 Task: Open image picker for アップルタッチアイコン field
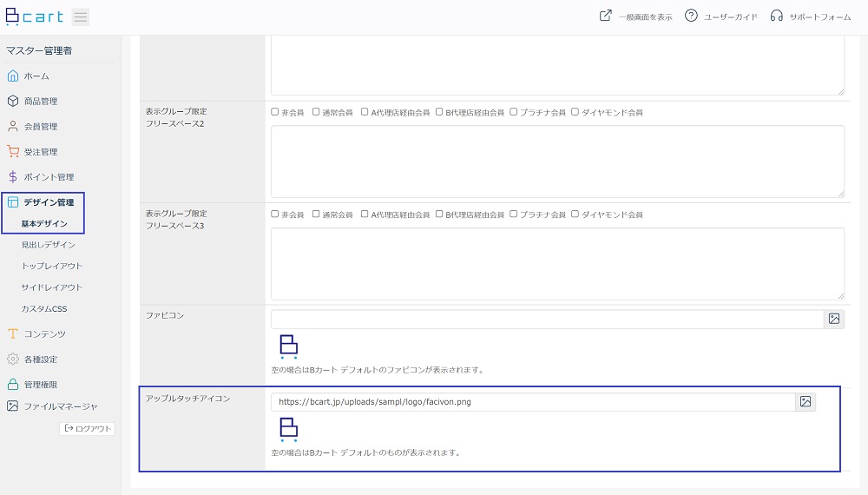click(806, 402)
